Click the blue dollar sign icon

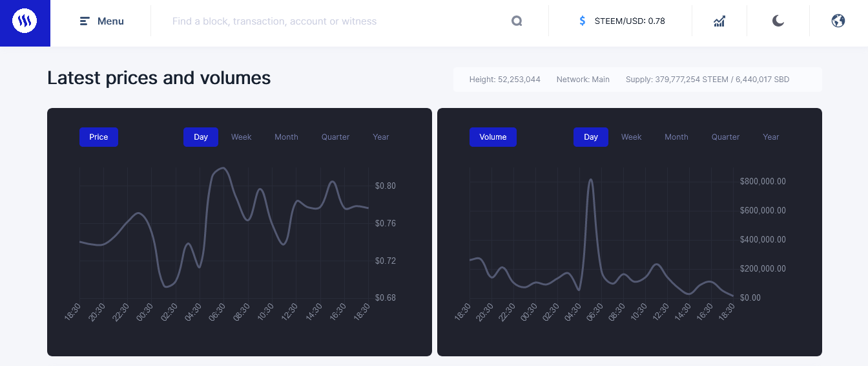tap(583, 21)
